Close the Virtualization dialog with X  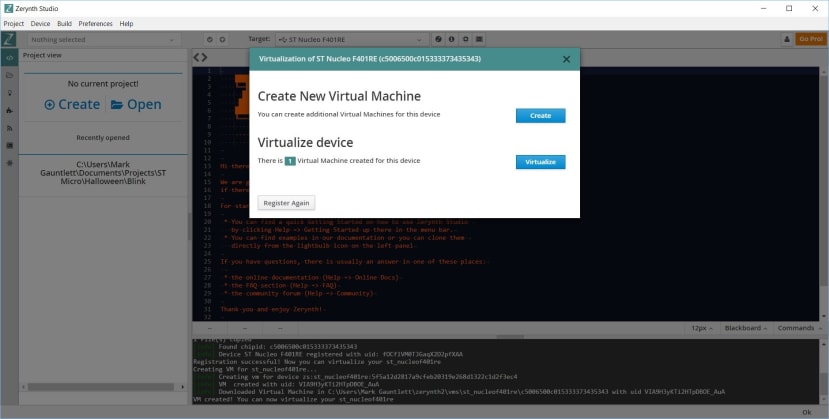tap(566, 59)
